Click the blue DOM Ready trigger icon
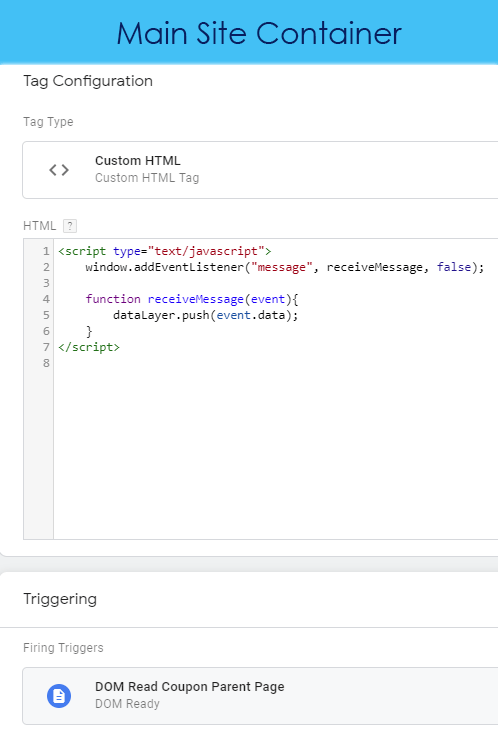 (x=59, y=696)
